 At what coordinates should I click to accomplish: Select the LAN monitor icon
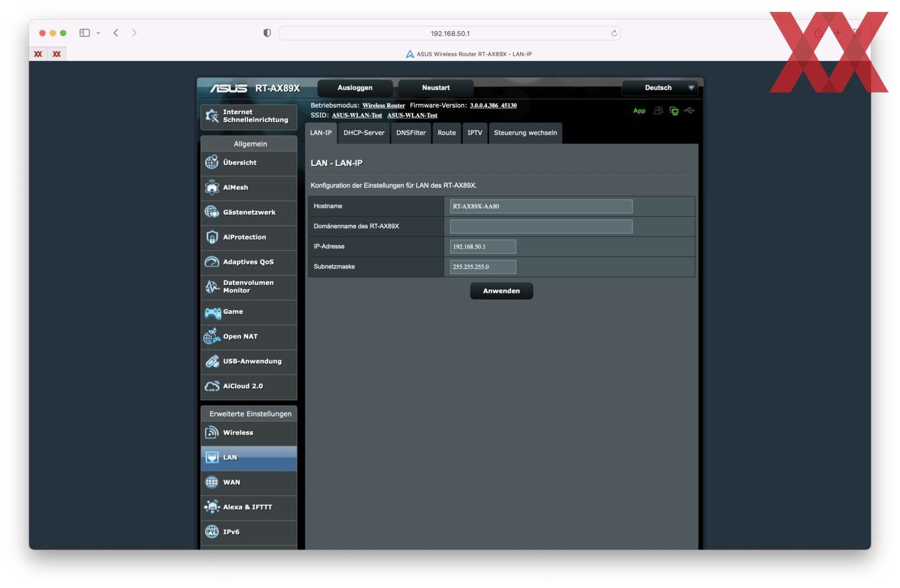coord(212,457)
